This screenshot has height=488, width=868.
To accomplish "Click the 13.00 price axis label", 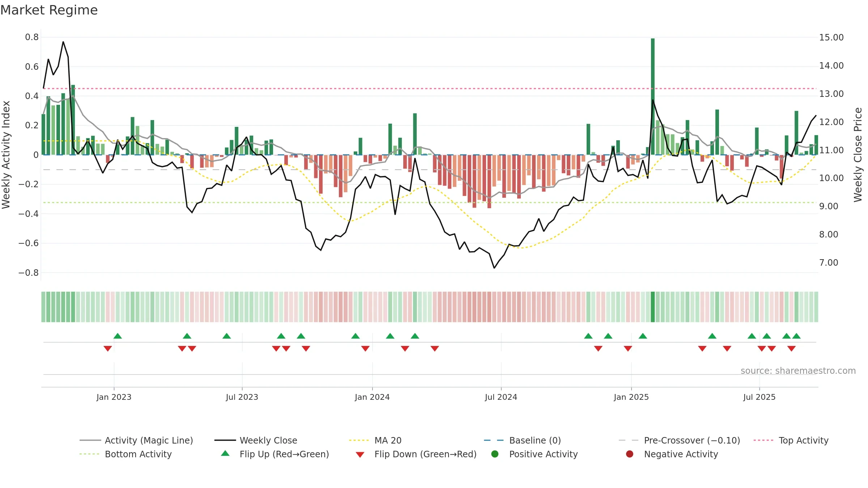I will coord(831,94).
